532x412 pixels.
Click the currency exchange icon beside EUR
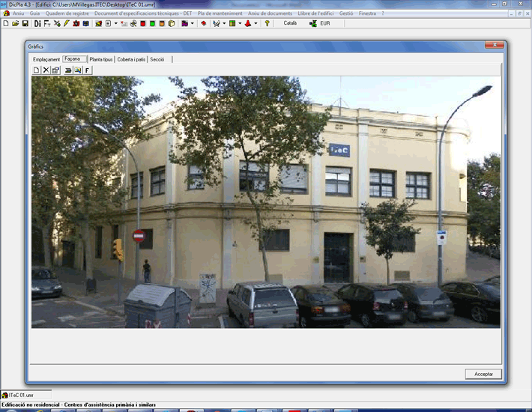click(x=312, y=23)
